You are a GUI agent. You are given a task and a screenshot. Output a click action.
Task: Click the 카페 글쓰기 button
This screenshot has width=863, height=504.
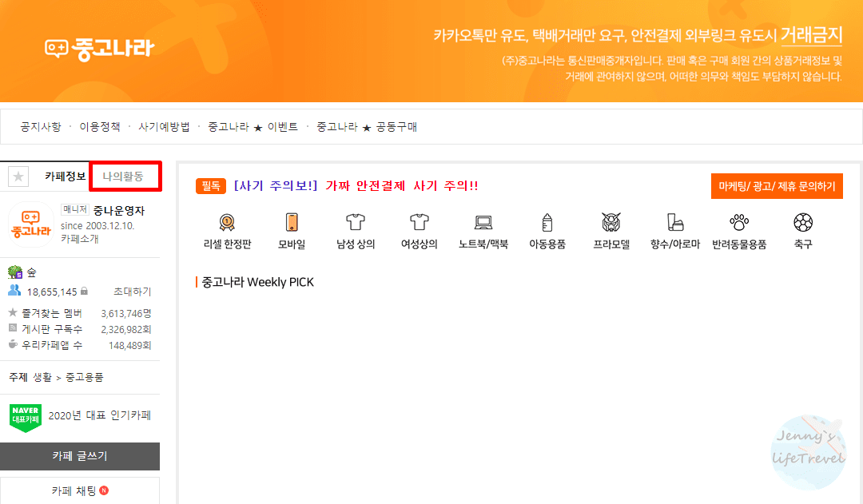coord(80,456)
